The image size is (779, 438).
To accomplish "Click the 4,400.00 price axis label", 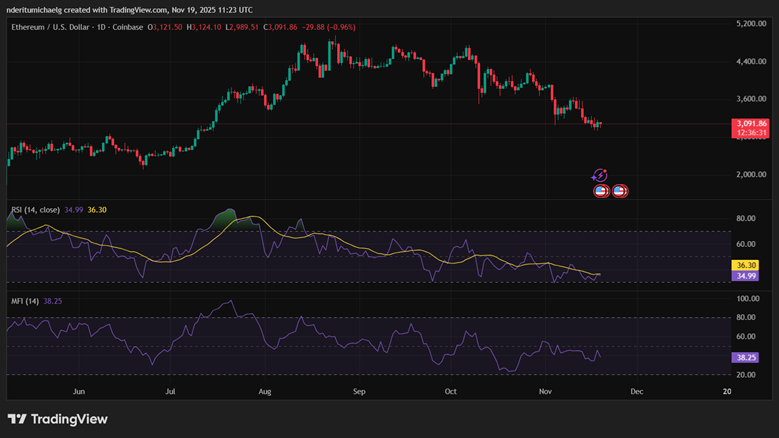I will click(750, 61).
